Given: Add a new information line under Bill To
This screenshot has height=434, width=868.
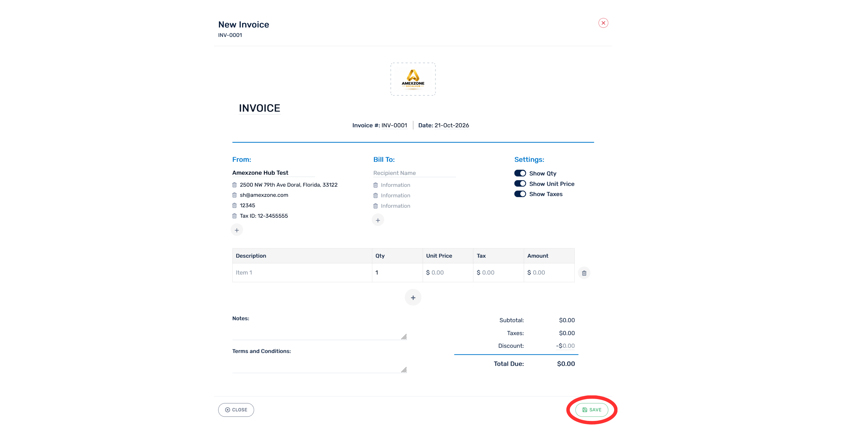Looking at the screenshot, I should [378, 220].
